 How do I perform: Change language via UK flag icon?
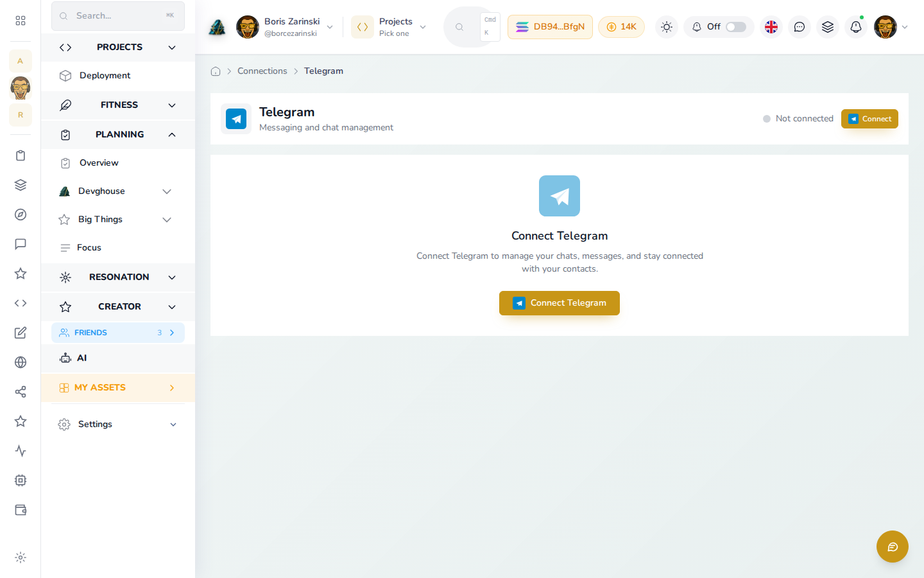[x=771, y=27]
